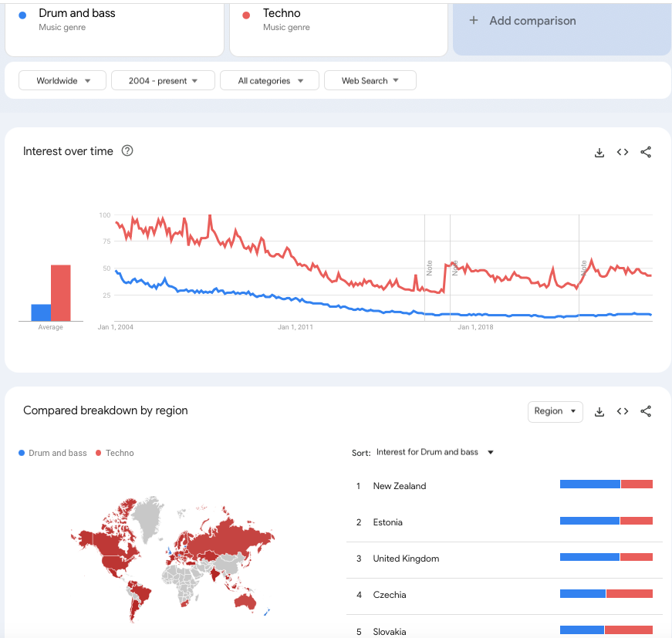Open the Worldwide location dropdown
This screenshot has height=638, width=672.
(62, 81)
